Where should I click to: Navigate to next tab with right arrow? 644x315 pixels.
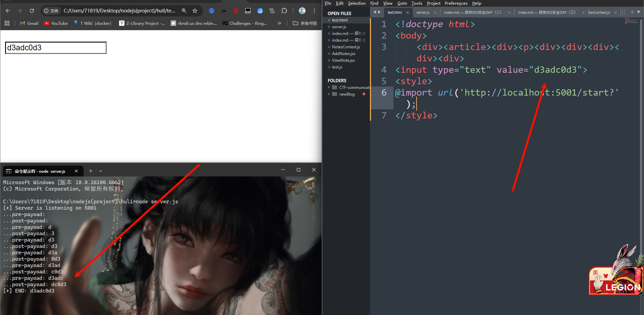379,12
